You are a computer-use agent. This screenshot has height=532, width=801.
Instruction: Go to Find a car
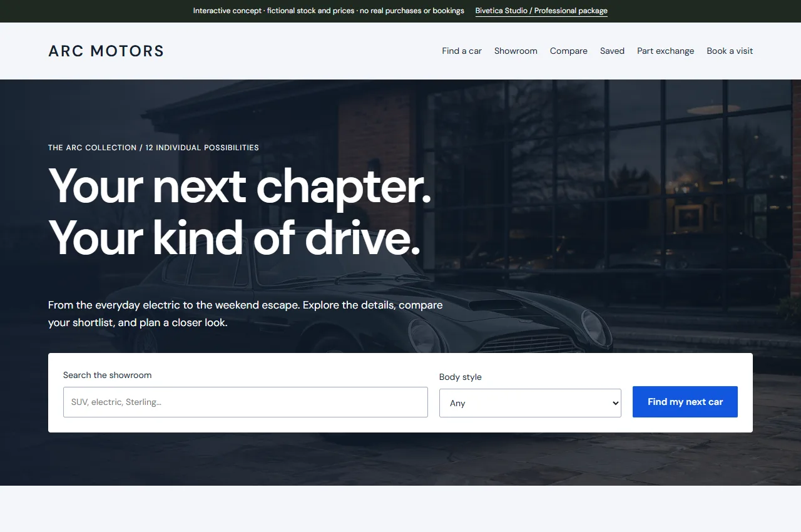tap(462, 51)
